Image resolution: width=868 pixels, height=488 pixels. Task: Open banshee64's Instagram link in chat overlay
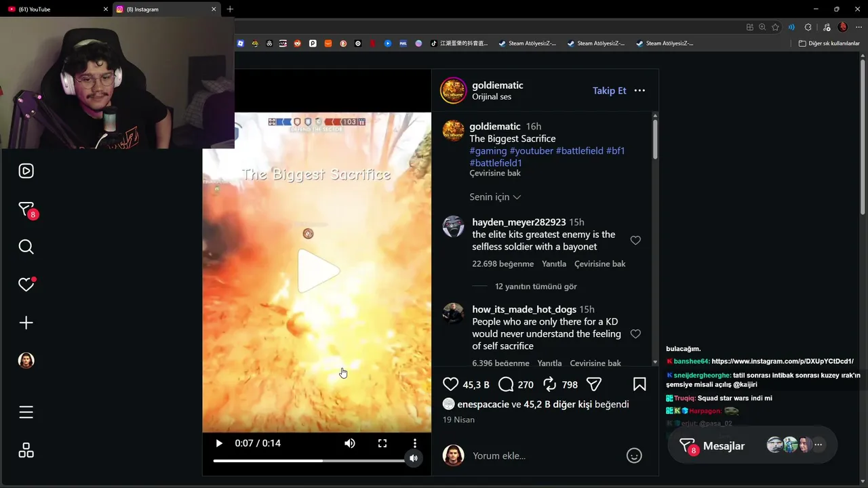[783, 361]
